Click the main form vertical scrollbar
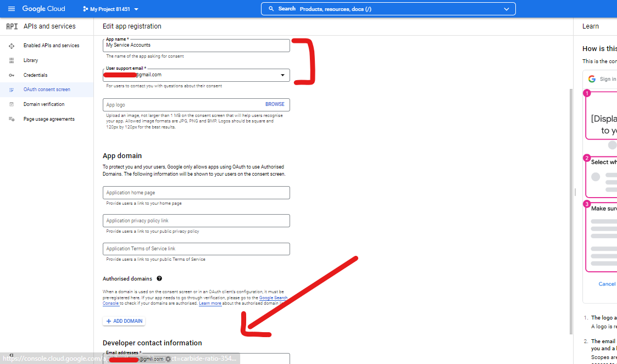Image resolution: width=617 pixels, height=364 pixels. [x=571, y=211]
